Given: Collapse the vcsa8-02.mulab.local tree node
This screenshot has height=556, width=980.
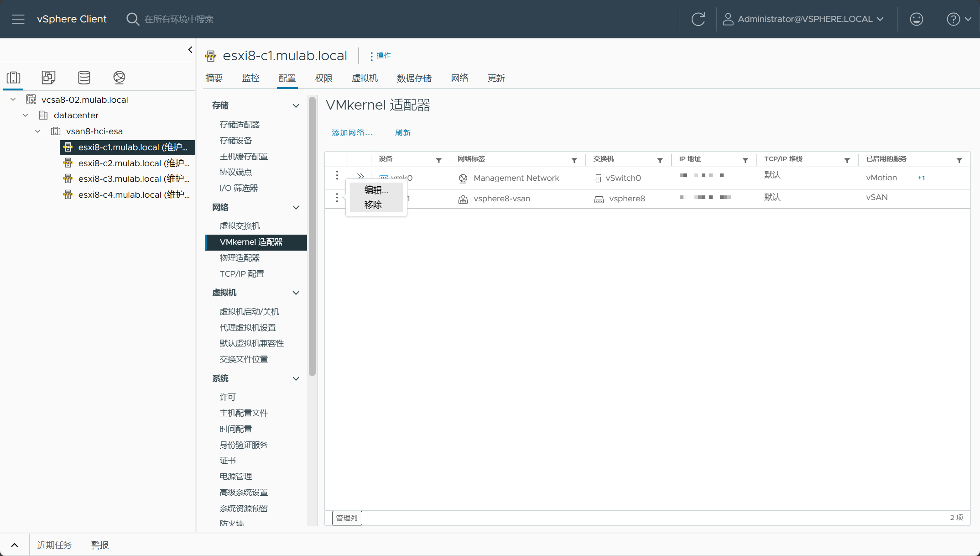Looking at the screenshot, I should point(13,100).
